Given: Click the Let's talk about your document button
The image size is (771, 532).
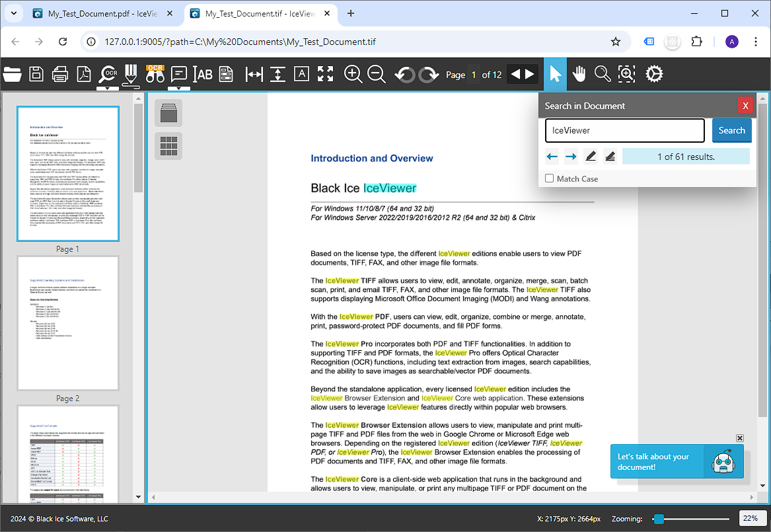Looking at the screenshot, I should click(677, 462).
